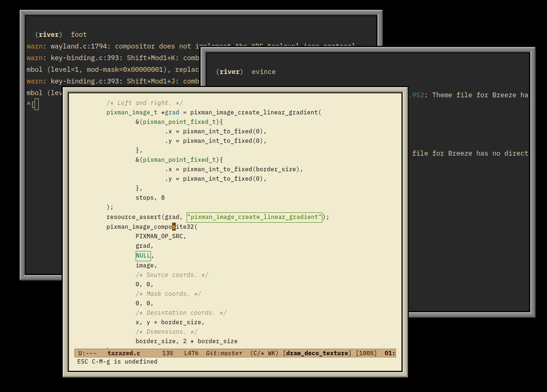
Task: Click the U:--- buffer status indicator
Action: click(87, 353)
